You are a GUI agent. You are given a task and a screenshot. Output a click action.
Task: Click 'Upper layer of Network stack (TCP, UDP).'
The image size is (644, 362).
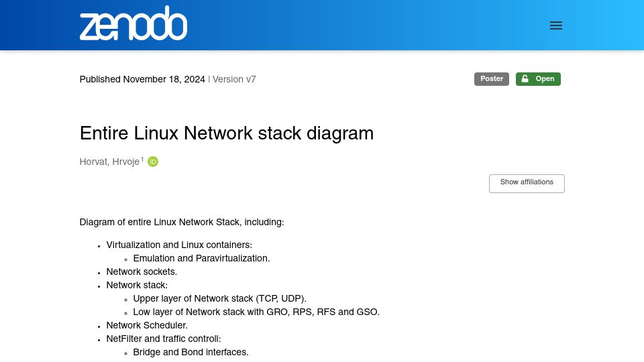point(220,298)
